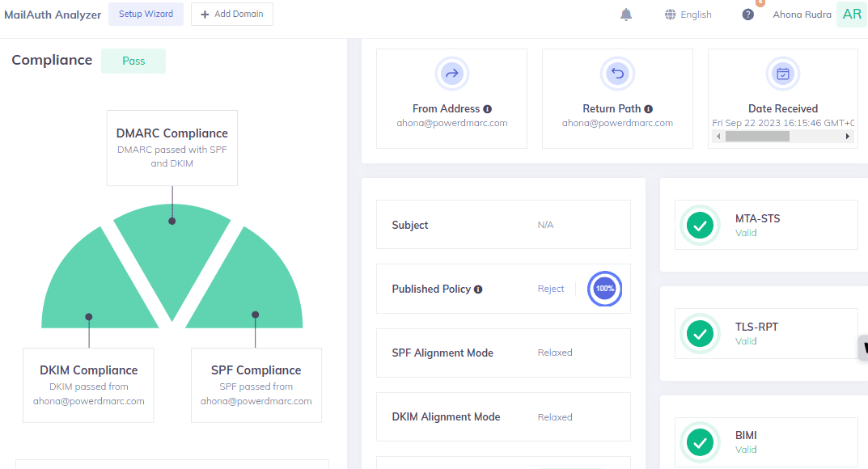The image size is (868, 469).
Task: Click the From Address arrow icon
Action: coord(452,74)
